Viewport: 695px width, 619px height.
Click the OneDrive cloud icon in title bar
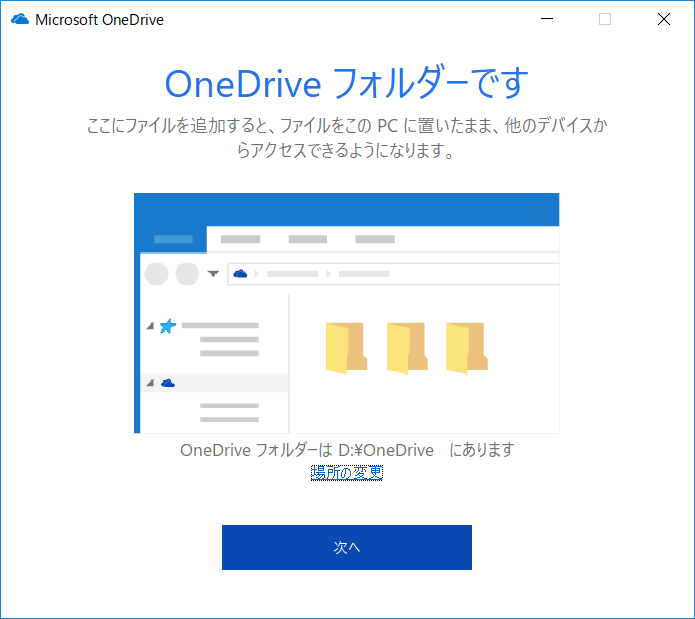click(20, 19)
